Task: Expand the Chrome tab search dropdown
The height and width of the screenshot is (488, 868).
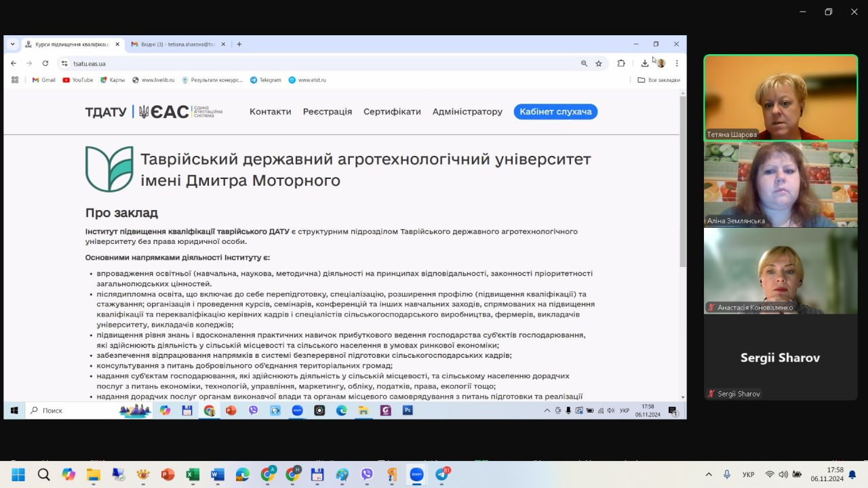Action: pyautogui.click(x=12, y=44)
